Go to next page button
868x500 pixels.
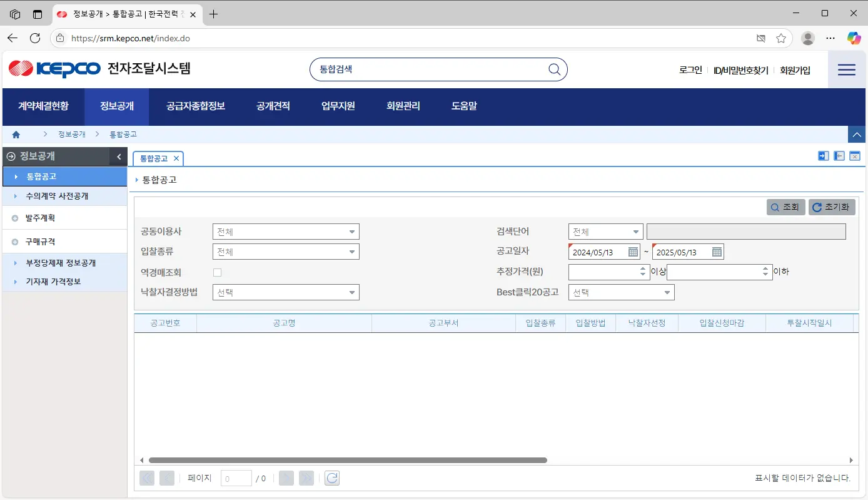click(286, 478)
